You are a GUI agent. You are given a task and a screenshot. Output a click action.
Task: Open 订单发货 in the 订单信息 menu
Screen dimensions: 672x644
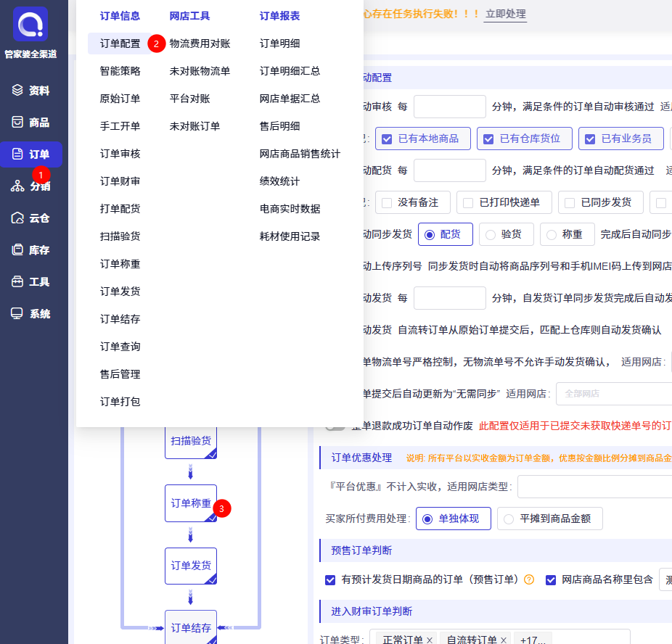(x=120, y=292)
